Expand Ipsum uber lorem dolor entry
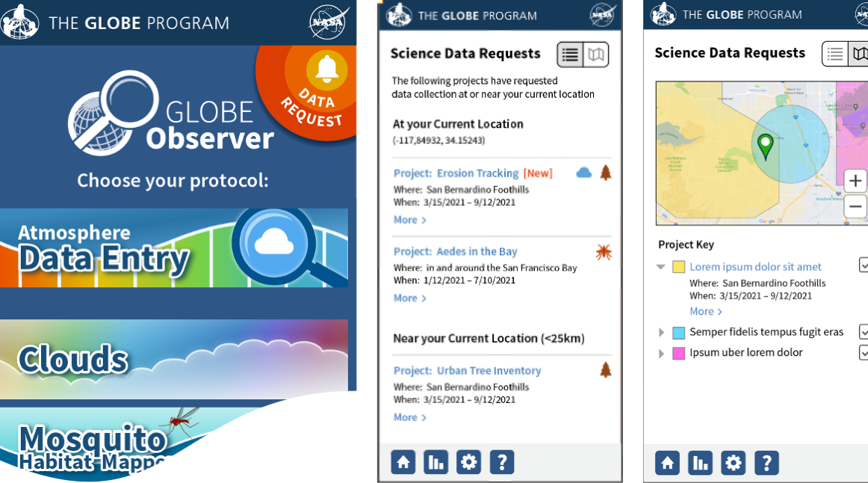Image resolution: width=868 pixels, height=483 pixels. pos(661,354)
